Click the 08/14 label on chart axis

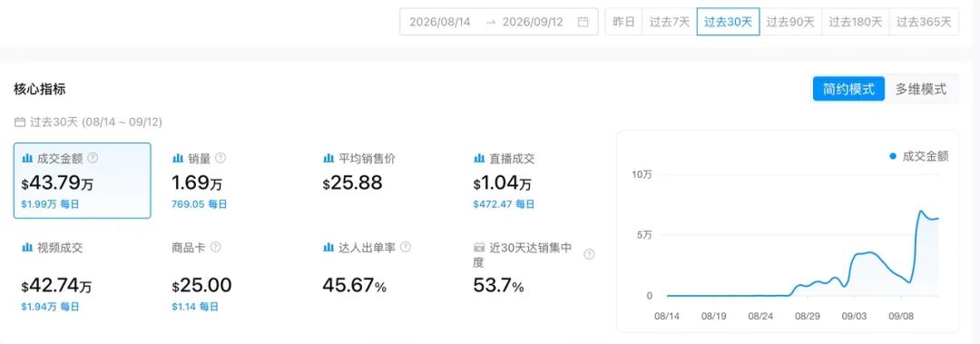pos(667,316)
